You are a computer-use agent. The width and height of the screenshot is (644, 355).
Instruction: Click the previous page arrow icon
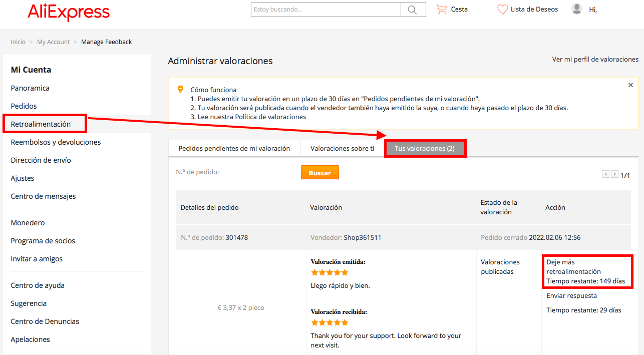pos(605,173)
